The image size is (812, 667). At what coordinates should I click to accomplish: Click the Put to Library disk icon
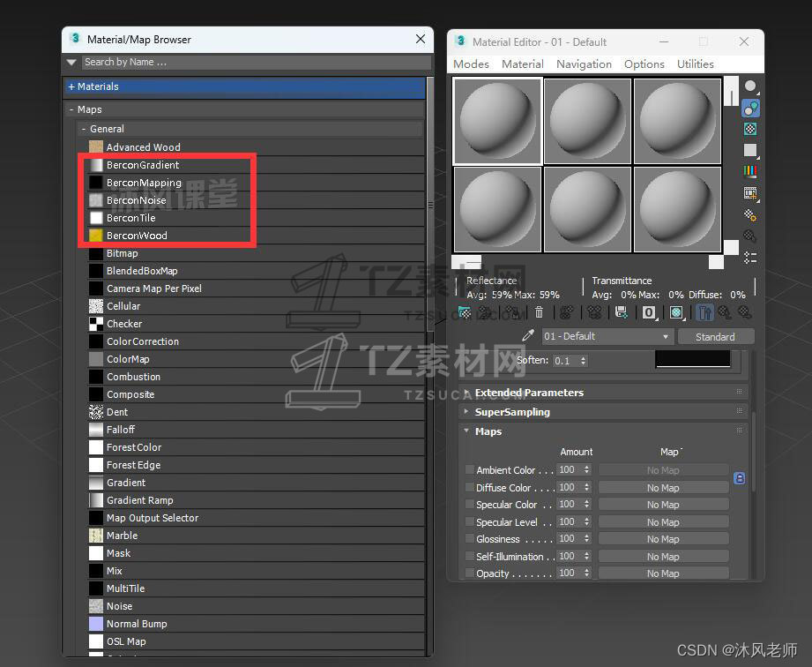(621, 312)
